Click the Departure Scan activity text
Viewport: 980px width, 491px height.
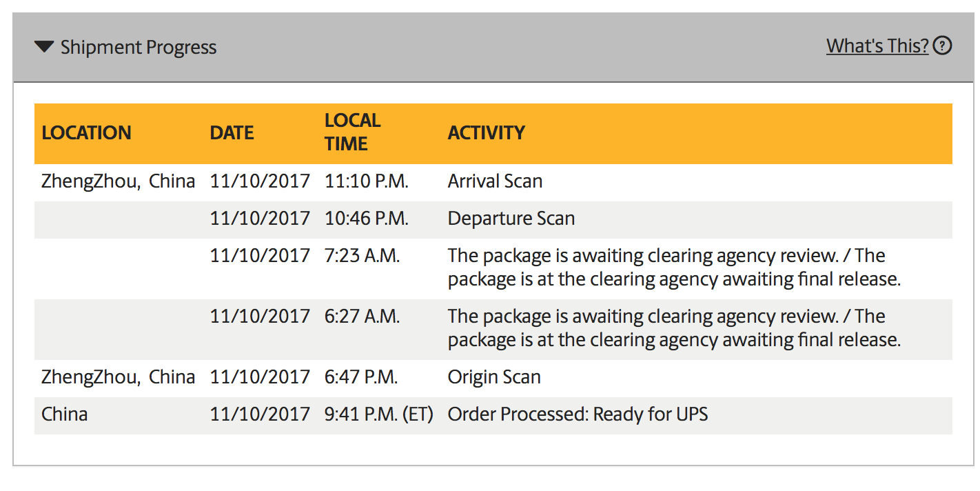511,219
